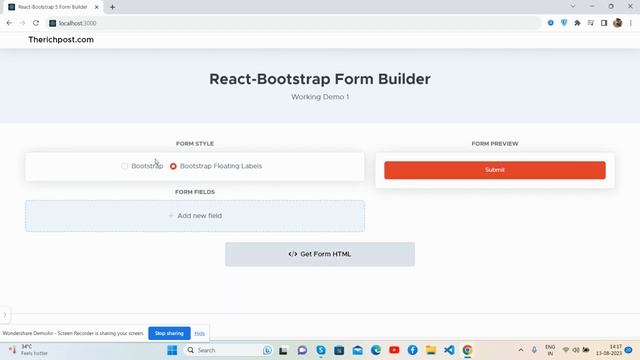Open the volume speaker tray icon

(576, 350)
